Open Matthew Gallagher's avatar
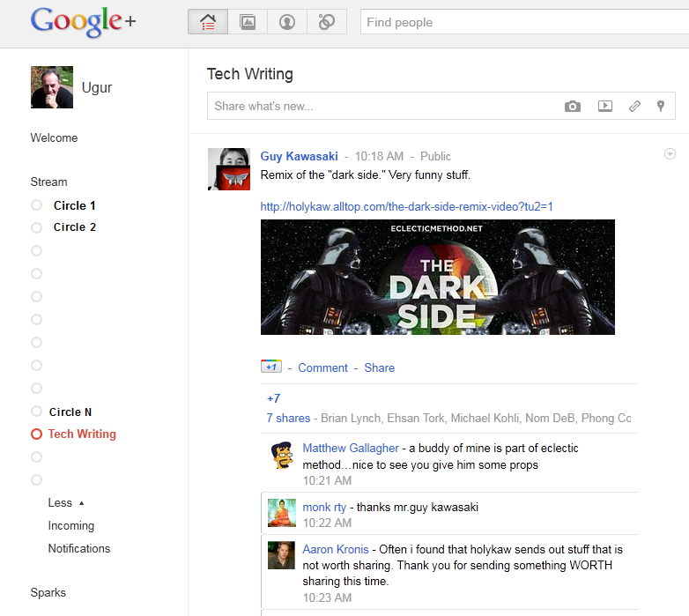 (281, 456)
